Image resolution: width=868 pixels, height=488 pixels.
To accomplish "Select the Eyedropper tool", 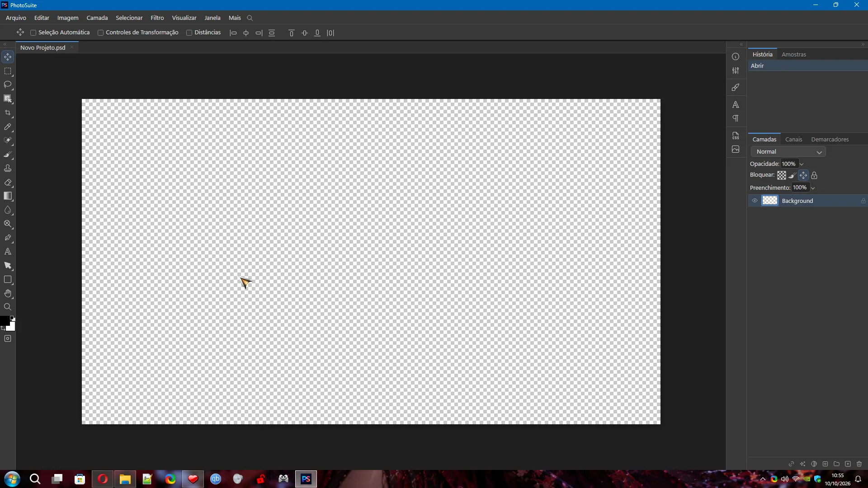I will pos(8,127).
